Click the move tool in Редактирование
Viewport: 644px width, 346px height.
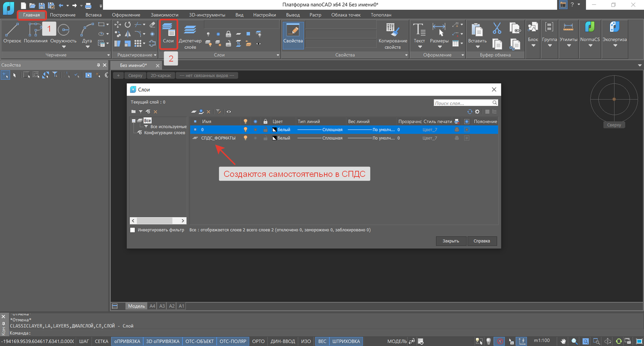pos(118,25)
